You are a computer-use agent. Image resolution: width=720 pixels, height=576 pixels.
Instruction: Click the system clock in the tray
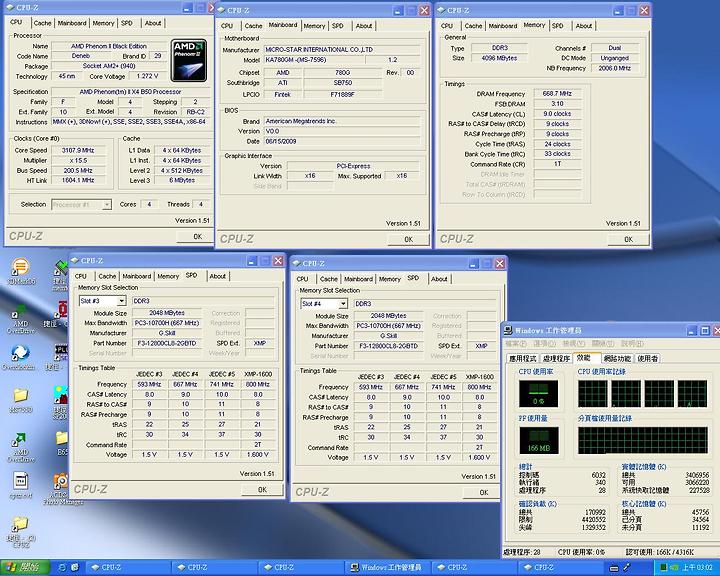click(x=696, y=568)
